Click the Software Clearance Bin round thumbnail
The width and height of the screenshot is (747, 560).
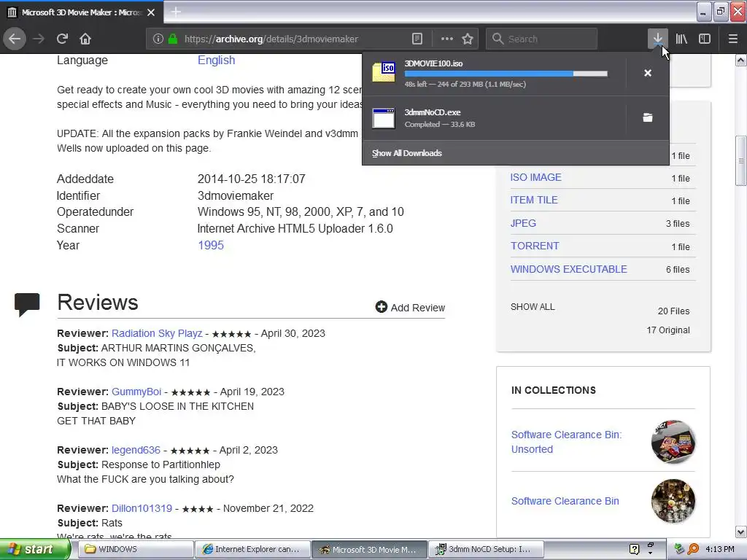tap(673, 501)
